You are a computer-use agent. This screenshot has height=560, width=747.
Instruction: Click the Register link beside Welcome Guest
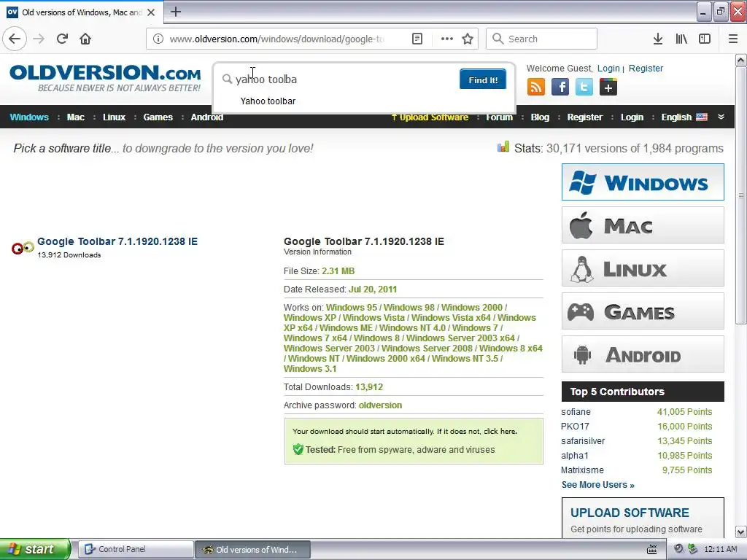click(x=646, y=68)
